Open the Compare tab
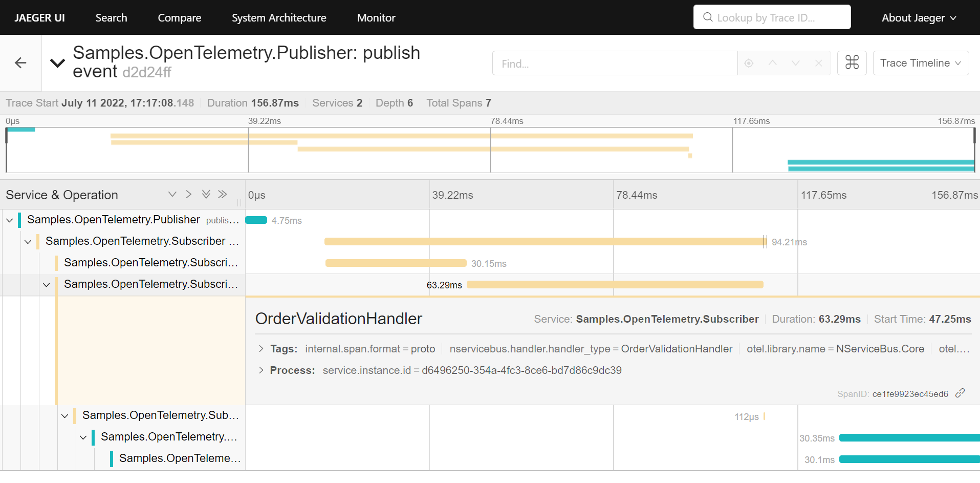Viewport: 980px width, 483px height. [x=180, y=17]
